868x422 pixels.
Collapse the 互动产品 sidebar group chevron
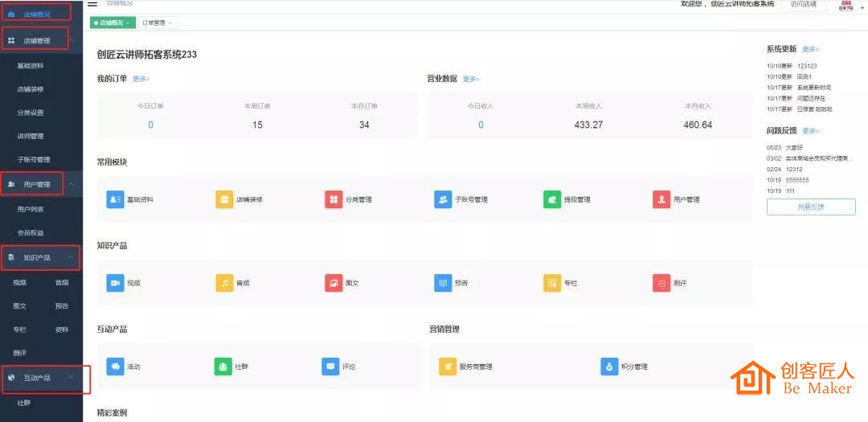click(72, 378)
